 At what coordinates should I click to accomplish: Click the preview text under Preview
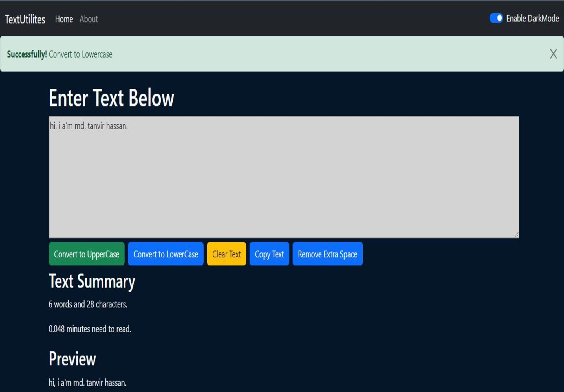[x=87, y=383]
